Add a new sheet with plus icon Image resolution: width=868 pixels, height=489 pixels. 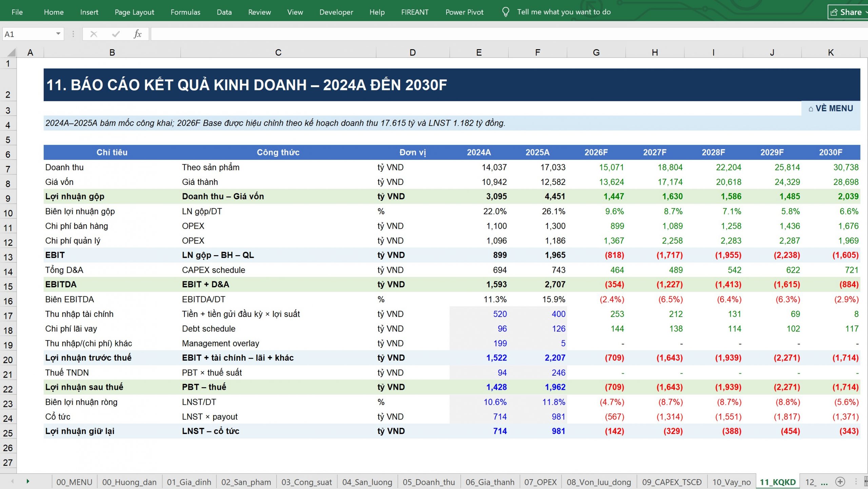[x=840, y=482]
